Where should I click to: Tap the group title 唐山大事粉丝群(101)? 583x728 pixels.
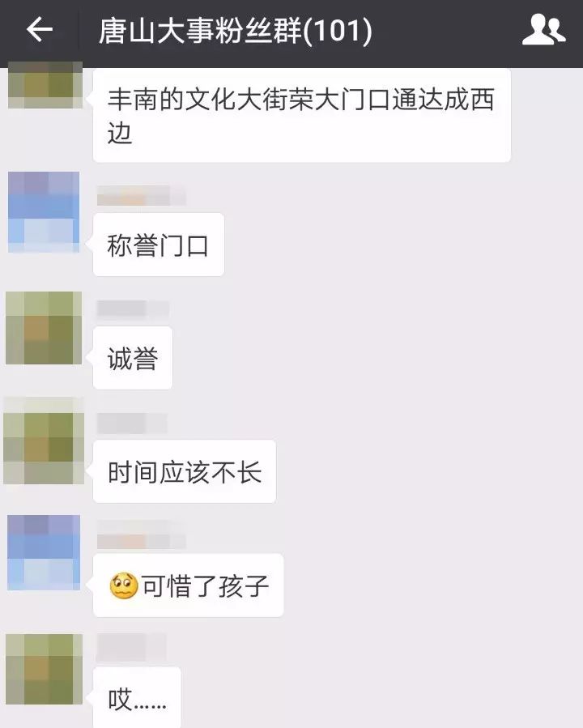tap(236, 31)
